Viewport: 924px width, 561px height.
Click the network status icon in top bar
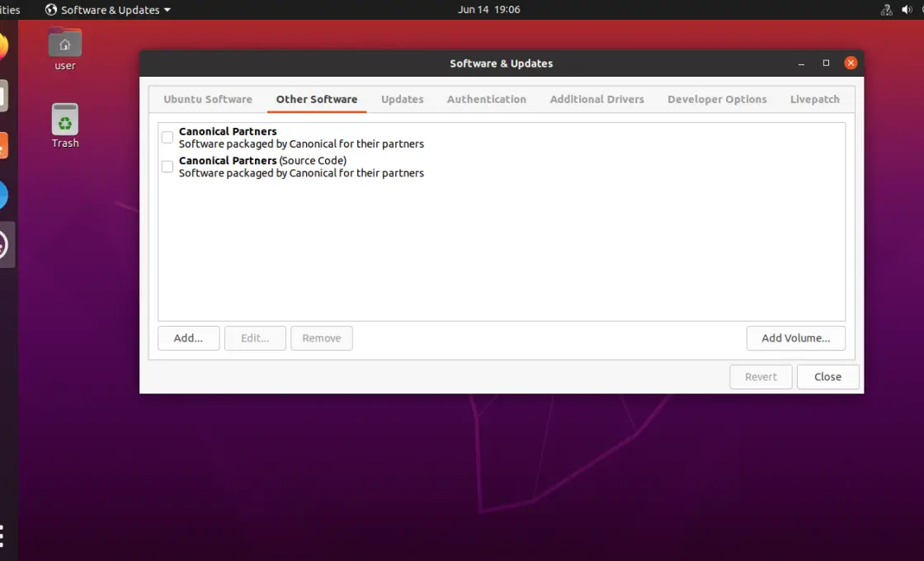[x=886, y=9]
